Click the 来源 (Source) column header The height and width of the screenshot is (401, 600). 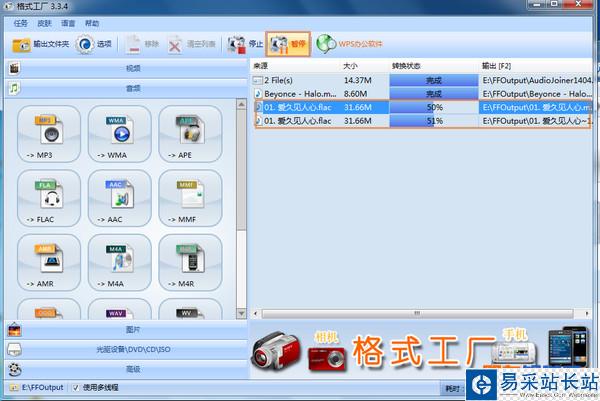(295, 66)
